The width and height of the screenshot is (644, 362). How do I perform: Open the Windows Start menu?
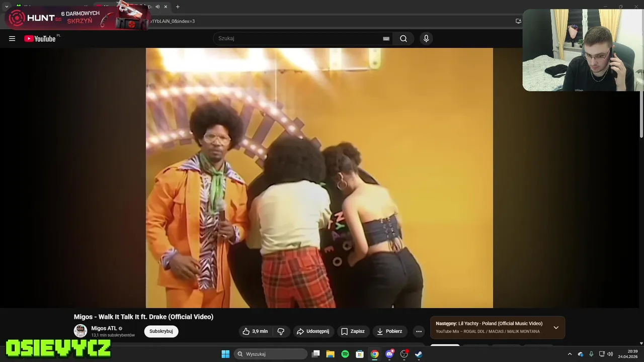pos(225,354)
